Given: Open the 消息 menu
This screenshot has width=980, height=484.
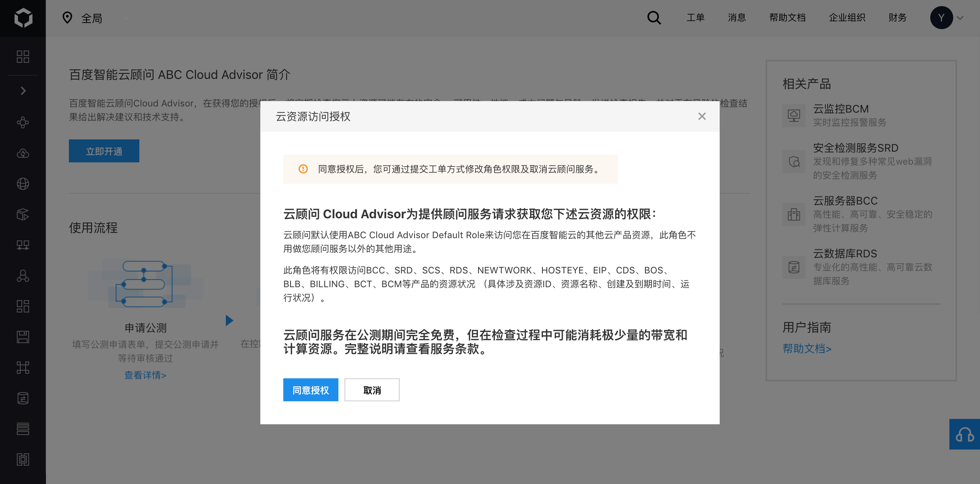Looking at the screenshot, I should 737,18.
